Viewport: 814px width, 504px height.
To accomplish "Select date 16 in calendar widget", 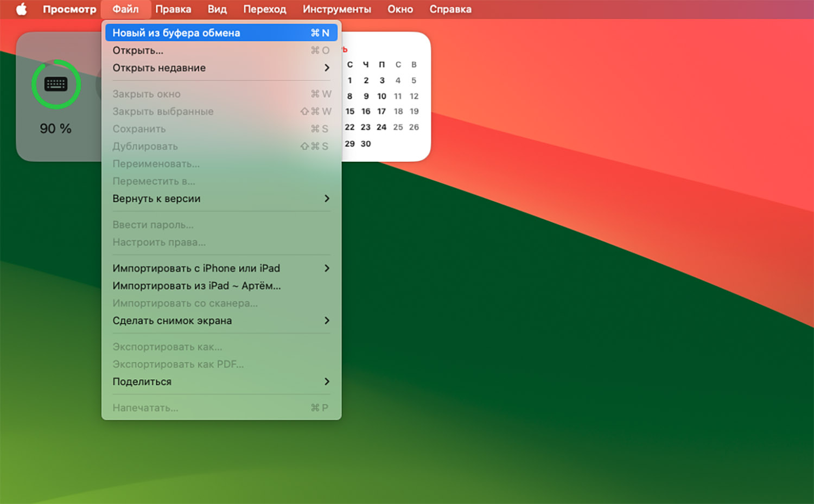I will point(366,111).
